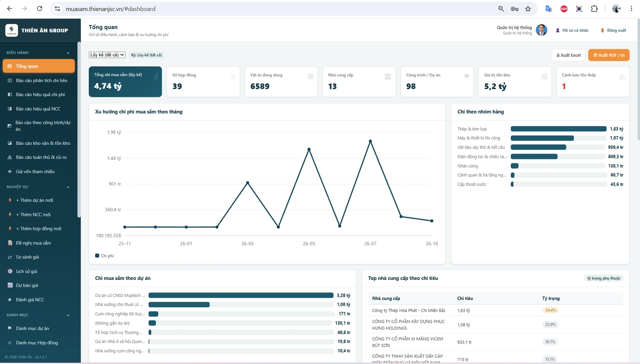The height and width of the screenshot is (364, 640).
Task: Open the browser zoom magnifier icon
Action: [x=501, y=8]
